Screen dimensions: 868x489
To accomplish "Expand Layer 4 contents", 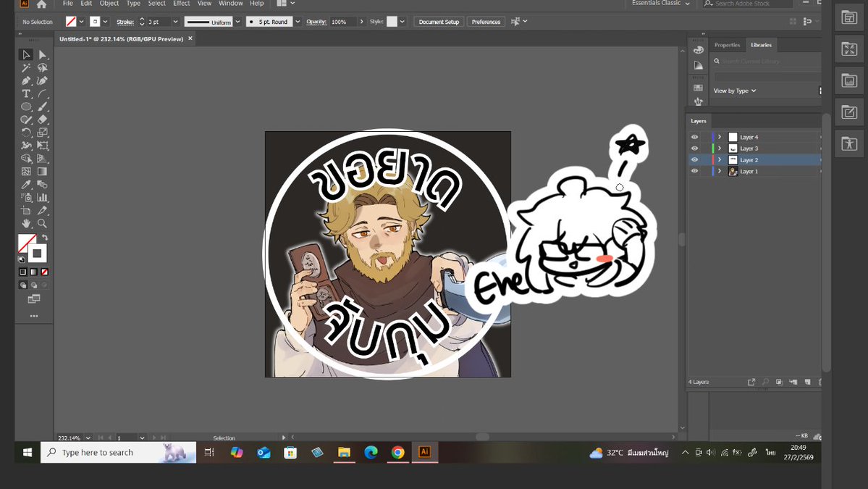I will pos(720,137).
